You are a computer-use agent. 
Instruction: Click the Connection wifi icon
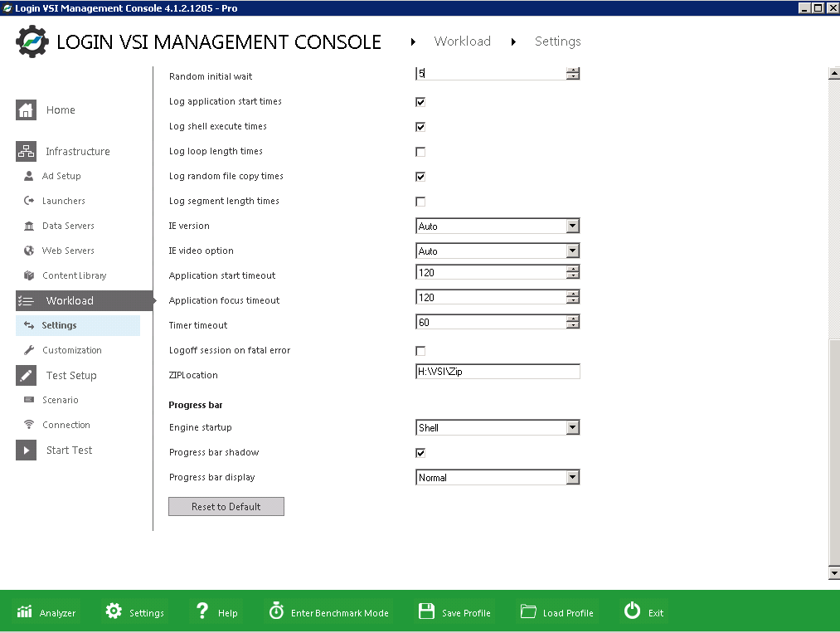[x=29, y=425]
